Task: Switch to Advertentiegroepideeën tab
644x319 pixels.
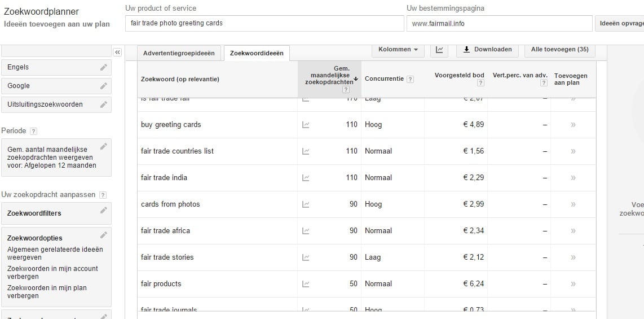Action: tap(179, 53)
